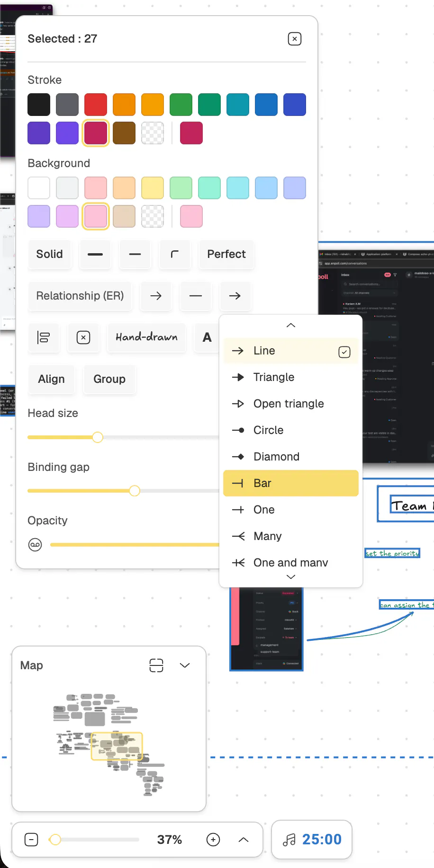Open the Solid fill style dropdown
434x868 pixels.
(50, 254)
